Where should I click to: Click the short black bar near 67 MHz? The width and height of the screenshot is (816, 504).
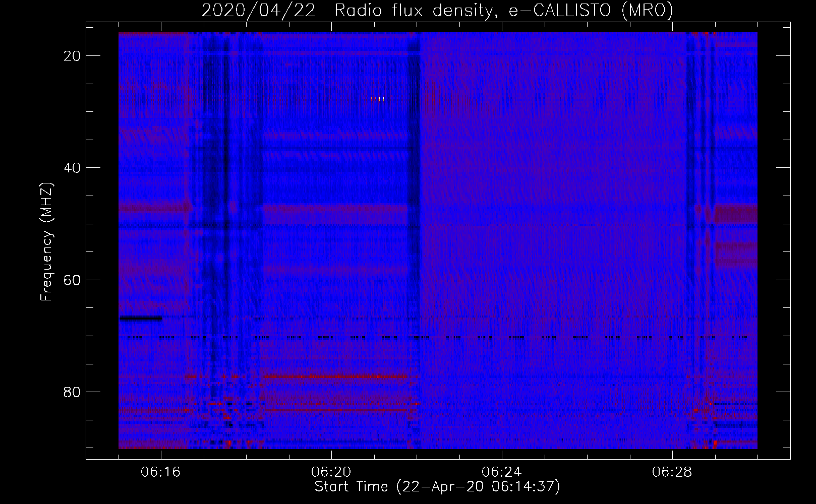[141, 318]
